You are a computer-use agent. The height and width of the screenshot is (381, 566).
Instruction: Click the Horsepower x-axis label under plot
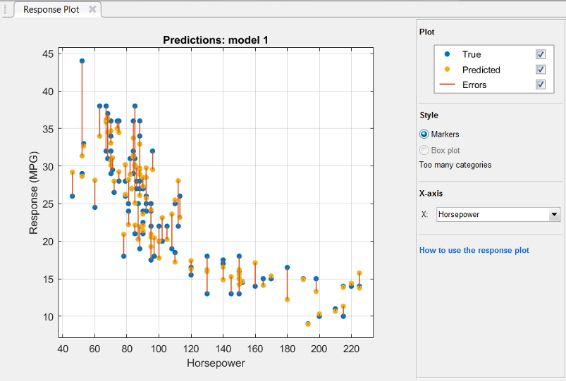click(216, 363)
